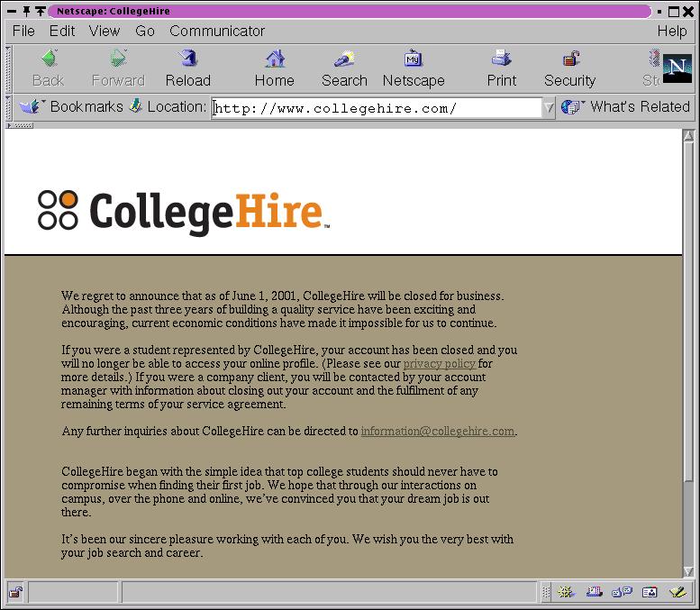
Task: Click the window menu dash icon
Action: (12, 11)
